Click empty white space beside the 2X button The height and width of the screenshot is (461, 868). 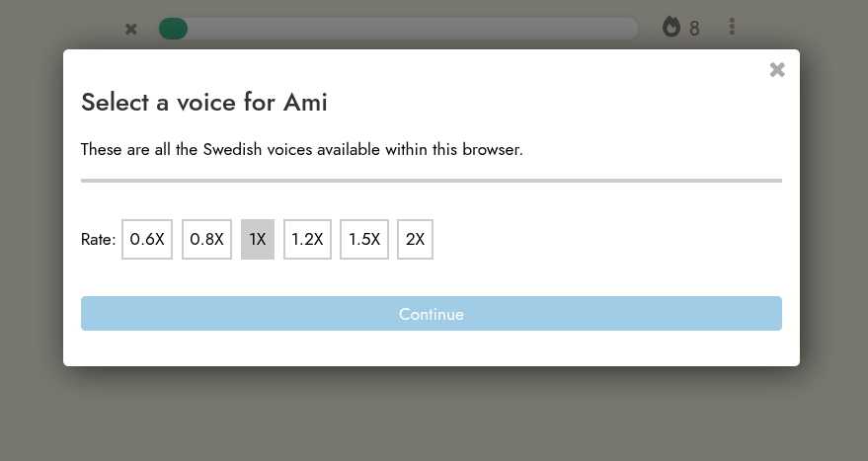click(x=592, y=239)
